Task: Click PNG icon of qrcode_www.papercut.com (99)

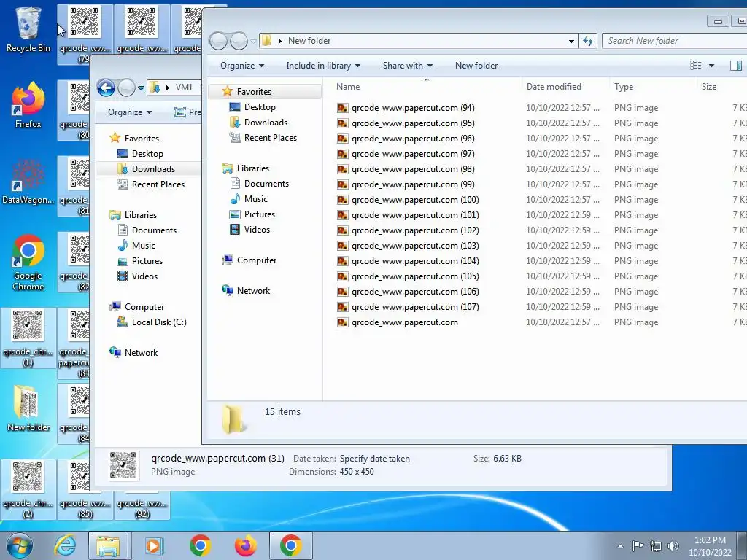Action: click(x=343, y=184)
